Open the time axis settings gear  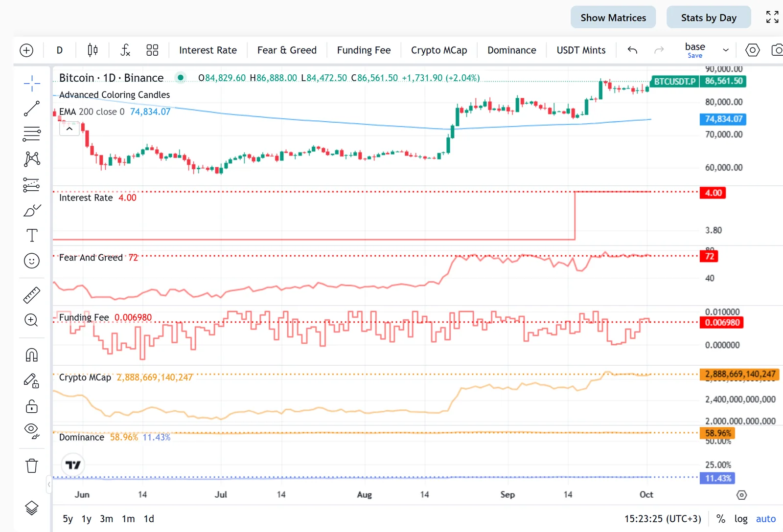(x=742, y=495)
